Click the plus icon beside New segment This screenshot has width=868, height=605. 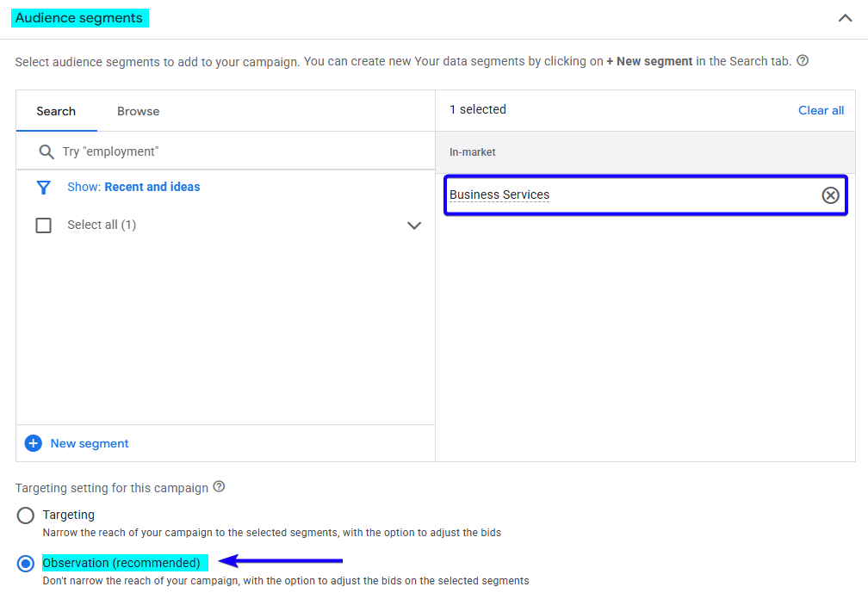pos(33,443)
